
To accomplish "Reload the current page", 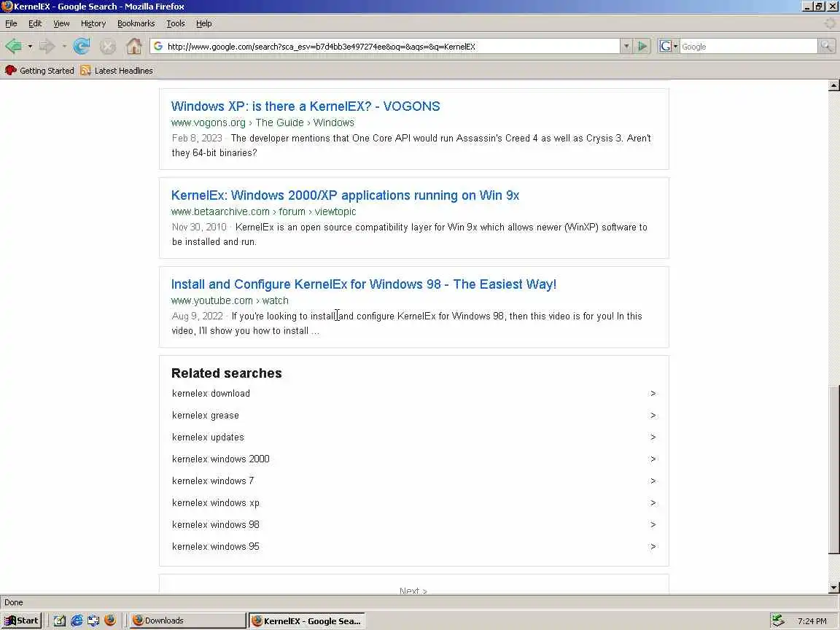I will [82, 47].
